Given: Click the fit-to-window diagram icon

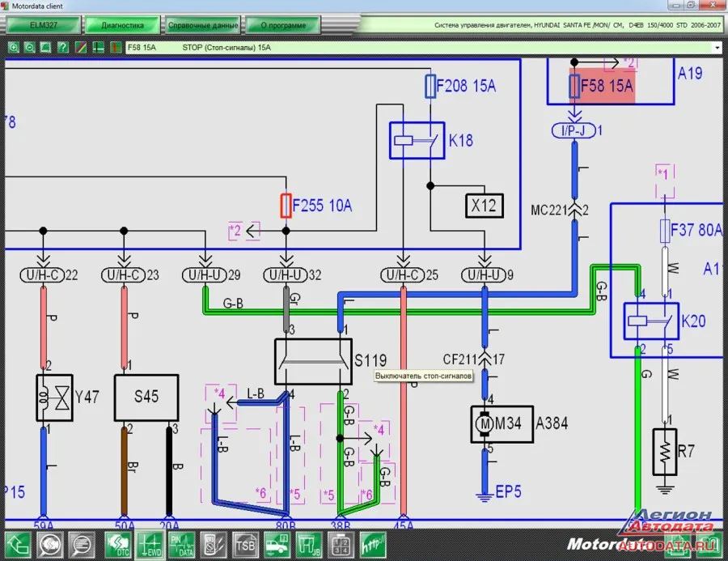Looking at the screenshot, I should coord(45,47).
